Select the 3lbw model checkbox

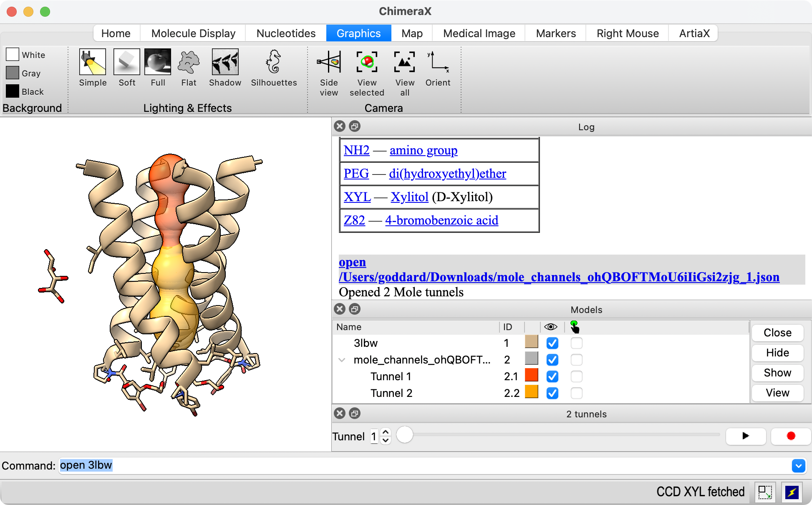coord(576,343)
